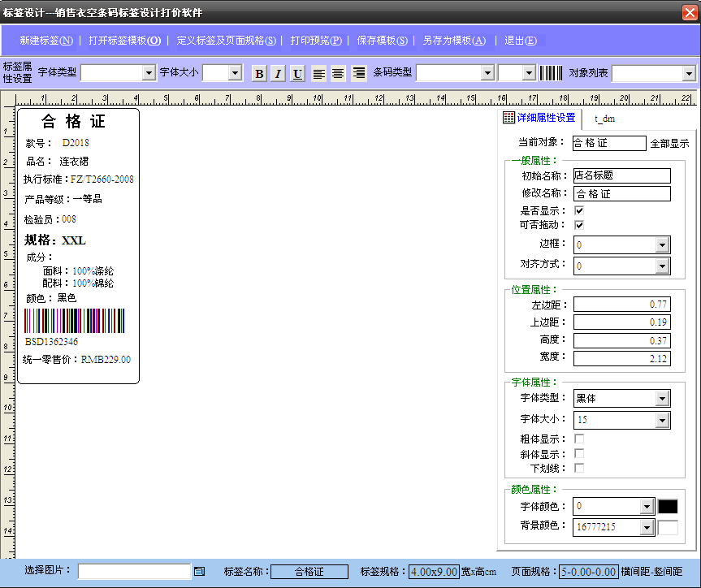Click browse image icon beside 选择图片 field

pos(199,572)
